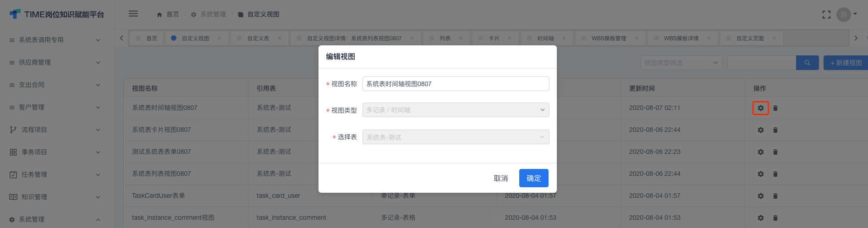Close the 自定义视图 tab
This screenshot has height=228, width=868.
click(x=220, y=38)
